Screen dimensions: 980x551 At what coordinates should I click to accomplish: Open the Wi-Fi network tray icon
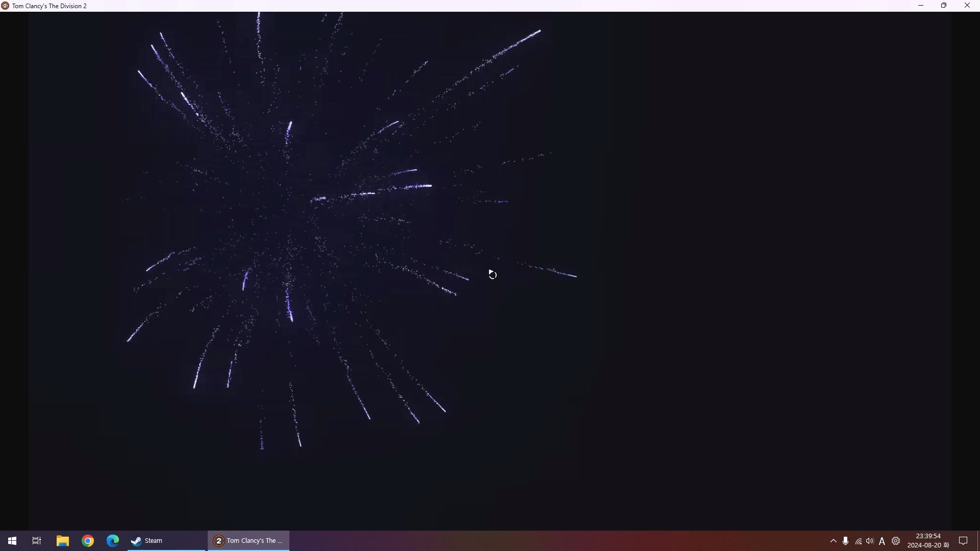coord(859,541)
